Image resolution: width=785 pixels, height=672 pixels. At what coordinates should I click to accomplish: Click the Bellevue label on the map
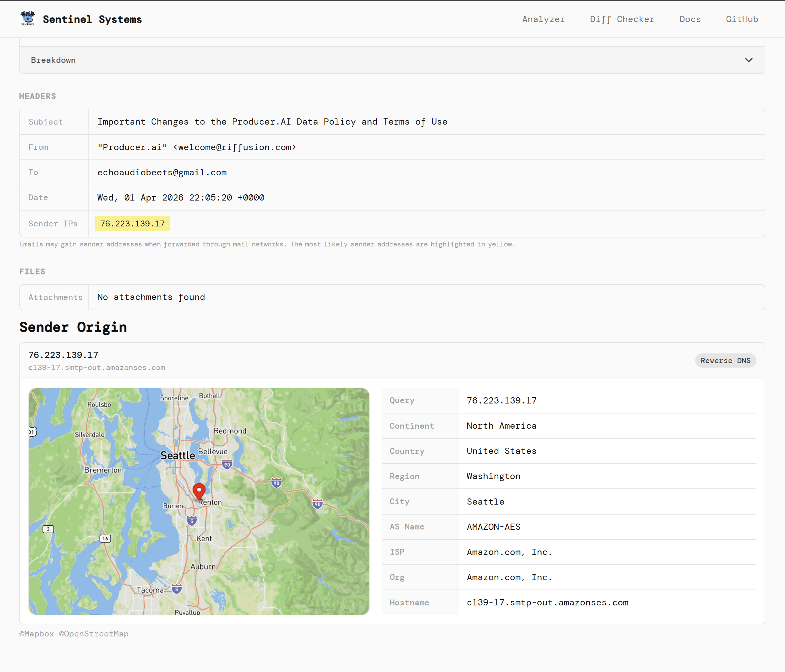click(212, 451)
